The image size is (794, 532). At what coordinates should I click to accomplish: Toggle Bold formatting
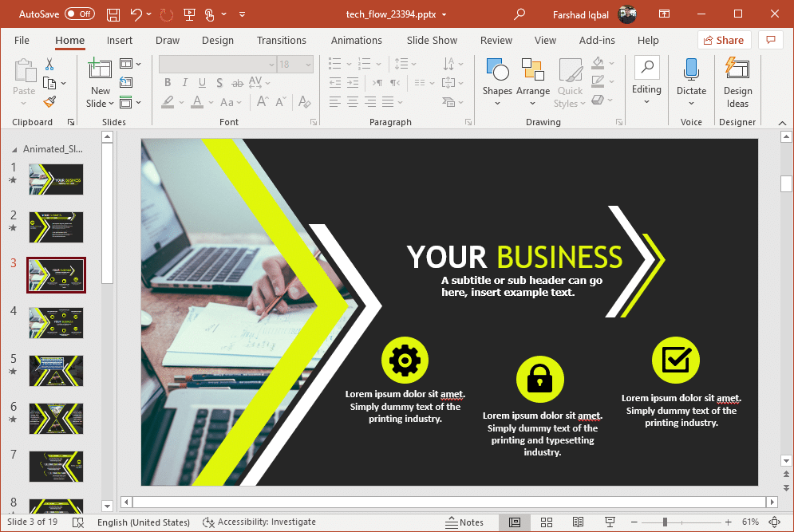(168, 82)
